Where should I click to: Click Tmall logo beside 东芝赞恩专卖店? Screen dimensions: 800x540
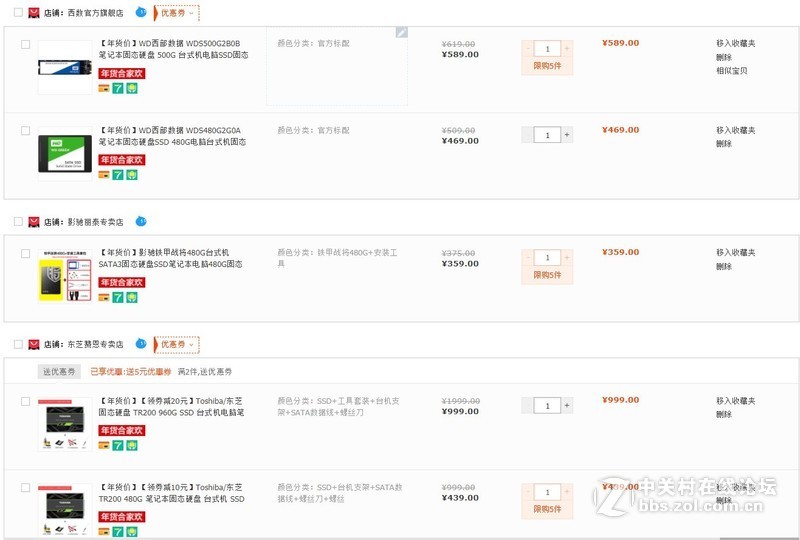pyautogui.click(x=34, y=345)
